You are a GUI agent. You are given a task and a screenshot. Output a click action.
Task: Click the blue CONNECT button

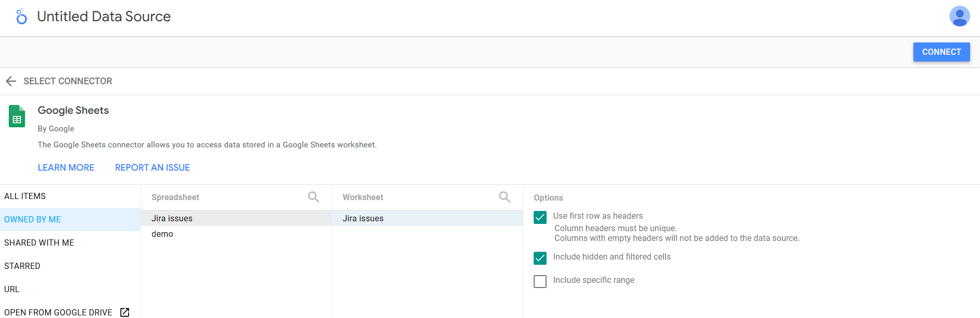point(941,52)
